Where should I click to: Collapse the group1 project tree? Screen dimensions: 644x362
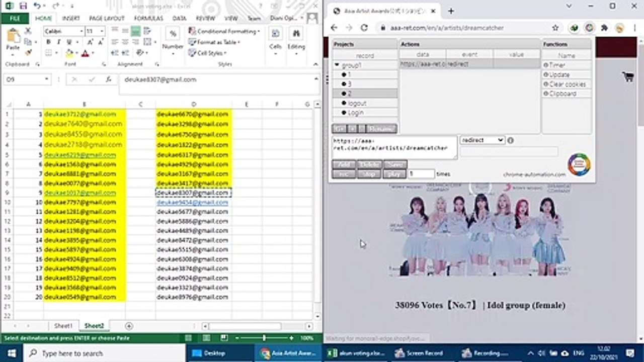[x=337, y=65]
